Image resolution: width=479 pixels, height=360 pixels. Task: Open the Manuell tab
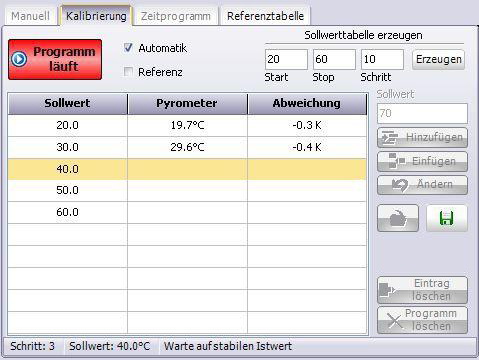(30, 16)
